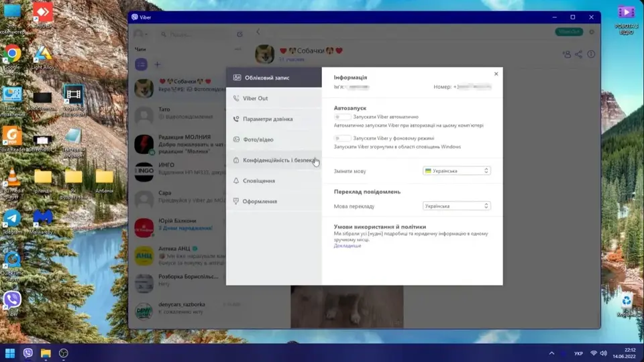This screenshot has height=362, width=644.
Task: Open Malwarebytes desktop shortcut
Action: point(43,222)
